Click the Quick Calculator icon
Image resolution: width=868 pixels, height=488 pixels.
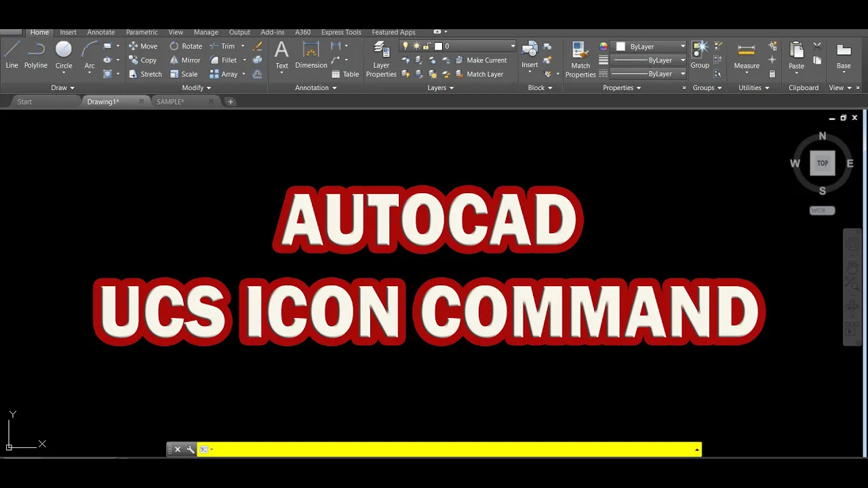(x=772, y=74)
